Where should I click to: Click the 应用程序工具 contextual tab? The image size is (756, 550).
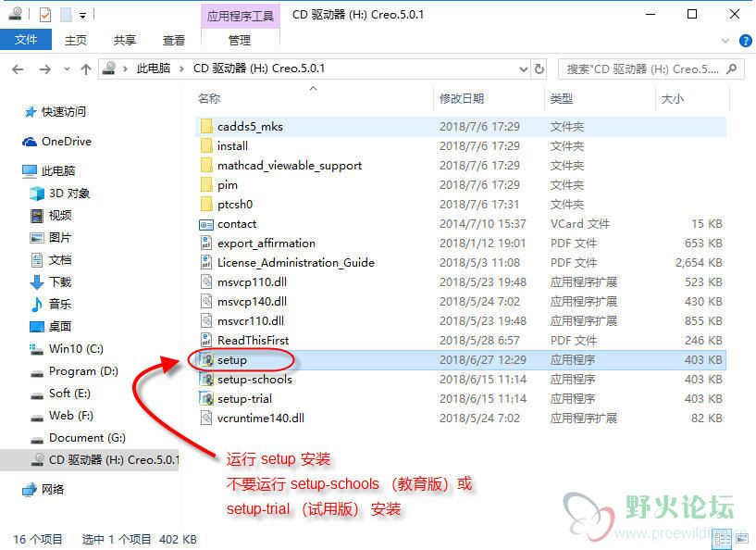tap(240, 17)
